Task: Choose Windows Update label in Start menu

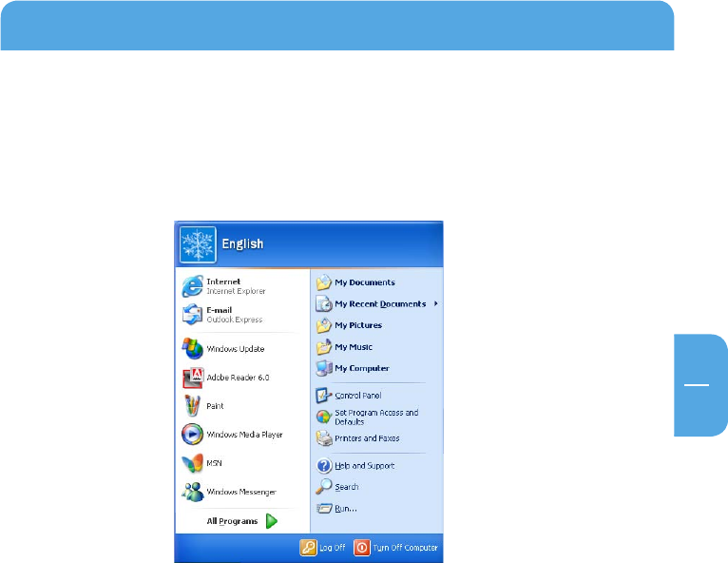Action: (236, 349)
